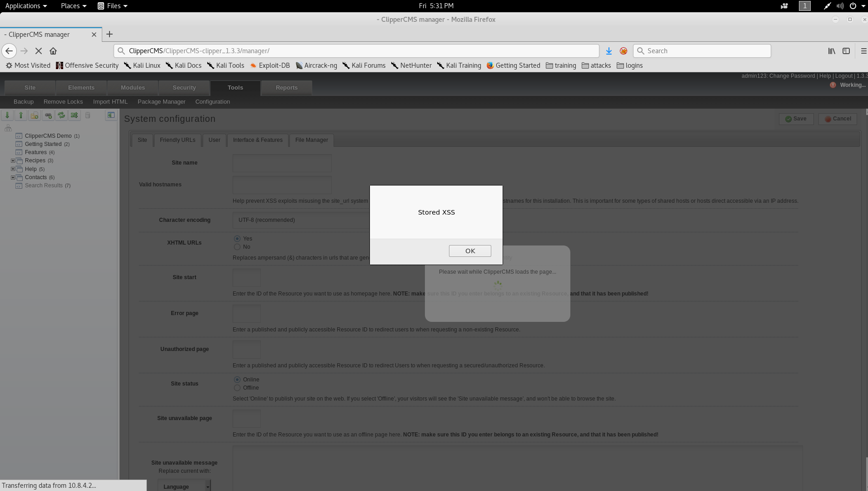Expand the Contacts folder in the tree
868x491 pixels.
[x=13, y=177]
